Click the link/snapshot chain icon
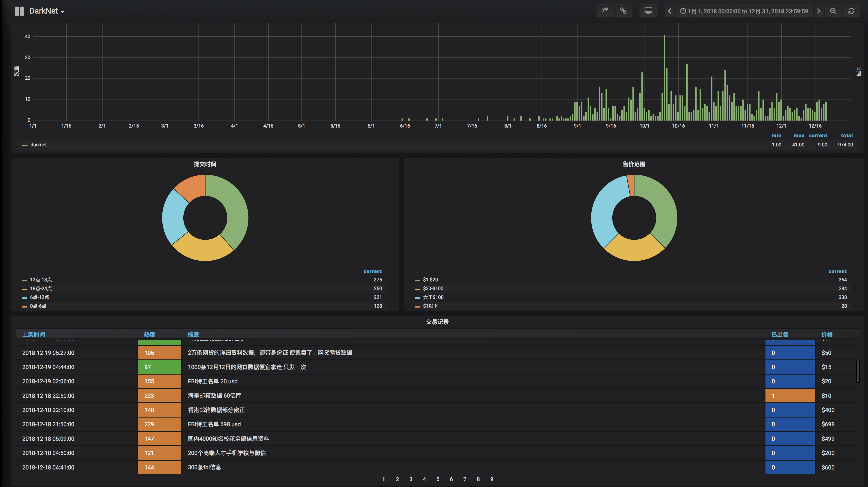Image resolution: width=868 pixels, height=487 pixels. [623, 11]
